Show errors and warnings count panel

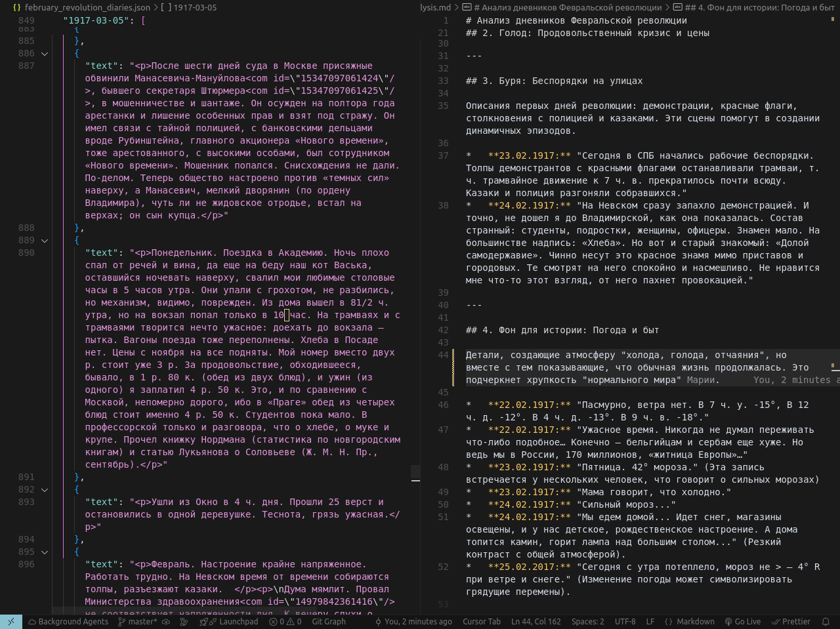285,622
